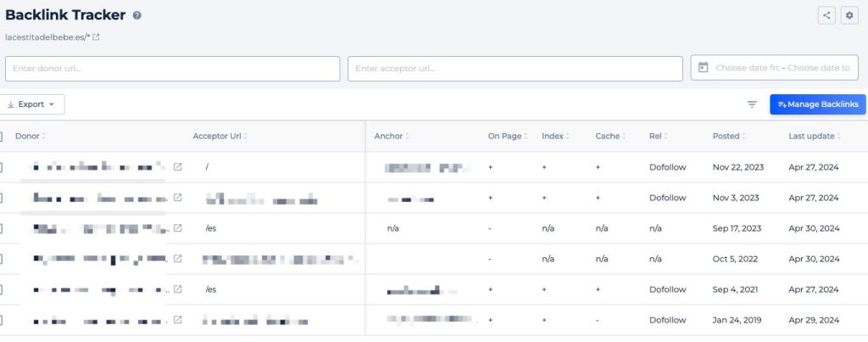Click the calendar icon in date field
The image size is (868, 342).
click(x=703, y=68)
